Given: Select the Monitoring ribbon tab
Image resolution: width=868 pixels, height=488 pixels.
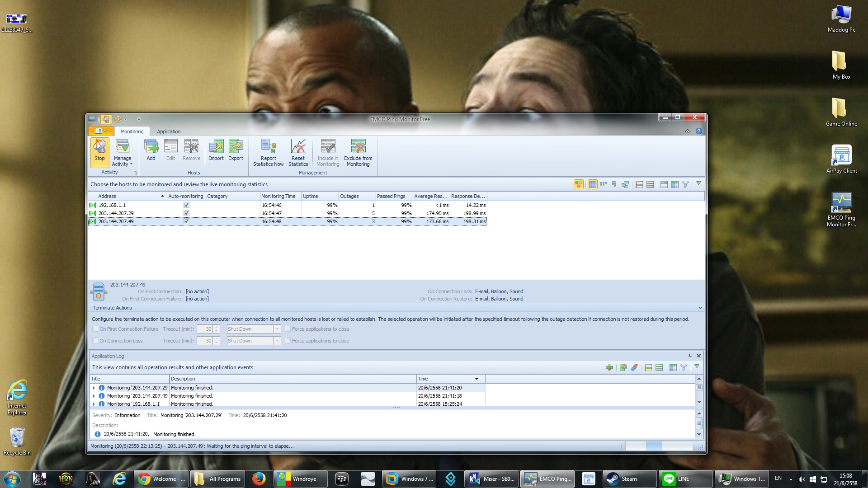Looking at the screenshot, I should [x=132, y=131].
